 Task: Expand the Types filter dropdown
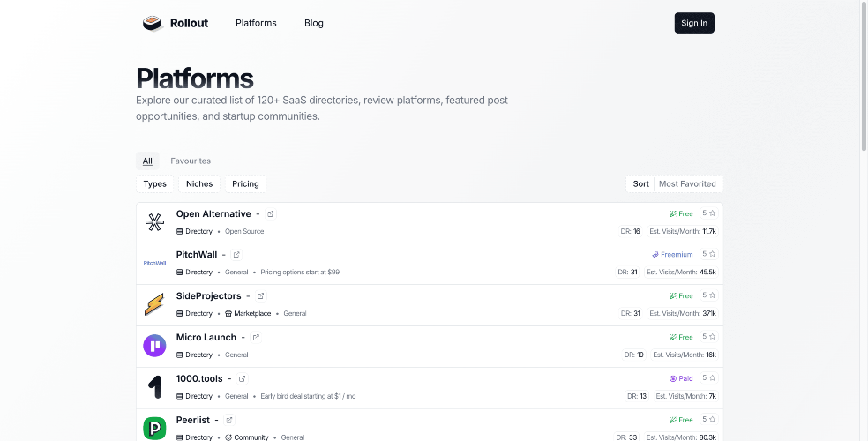[x=155, y=183]
